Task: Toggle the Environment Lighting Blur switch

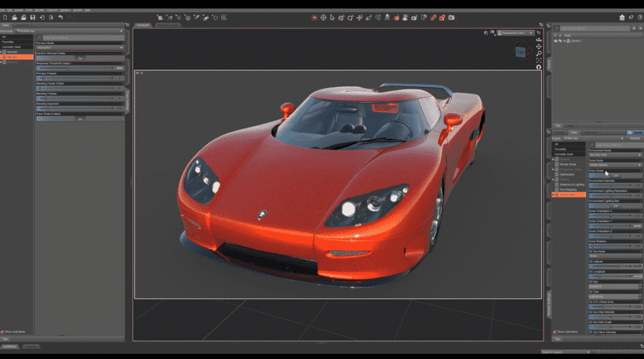Action: pos(615,206)
